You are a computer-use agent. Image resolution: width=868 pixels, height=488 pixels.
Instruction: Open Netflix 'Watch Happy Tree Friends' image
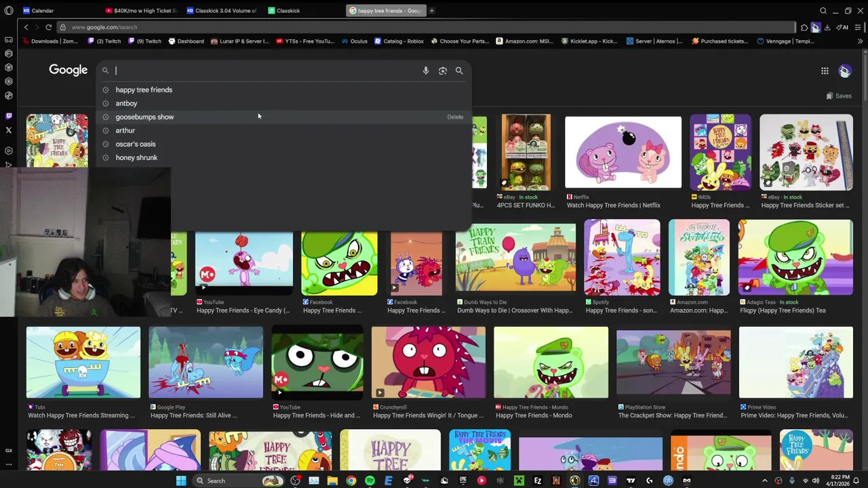[623, 152]
